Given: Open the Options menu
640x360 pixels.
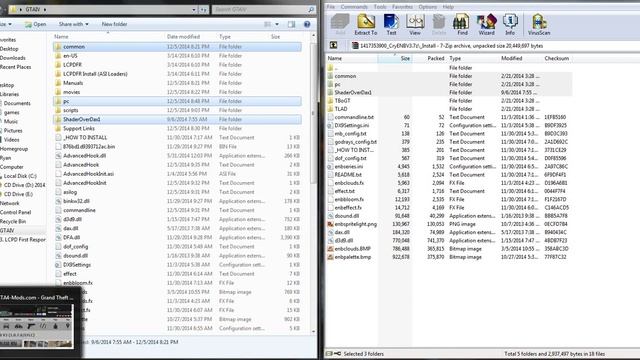Looking at the screenshot, I should 427,7.
